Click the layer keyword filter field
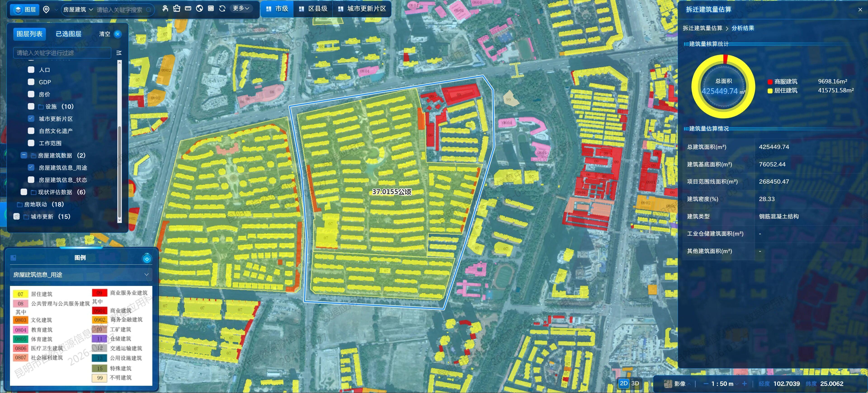This screenshot has width=868, height=393. (62, 53)
